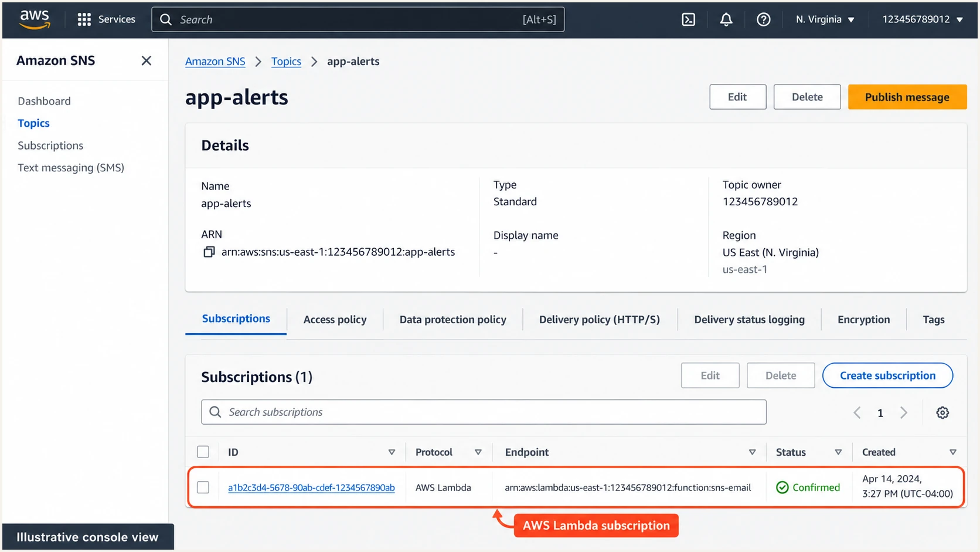Open the Data protection policy tab

point(453,320)
